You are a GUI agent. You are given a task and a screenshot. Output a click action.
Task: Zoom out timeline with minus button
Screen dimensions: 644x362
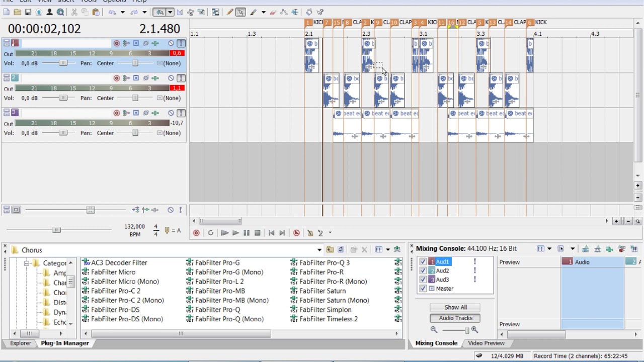point(628,221)
